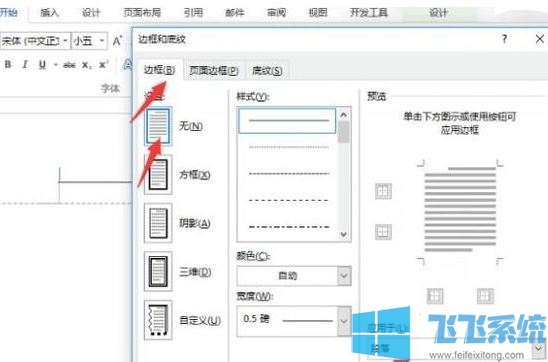Click the Bold formatting icon
The image size is (548, 362).
click(8, 64)
